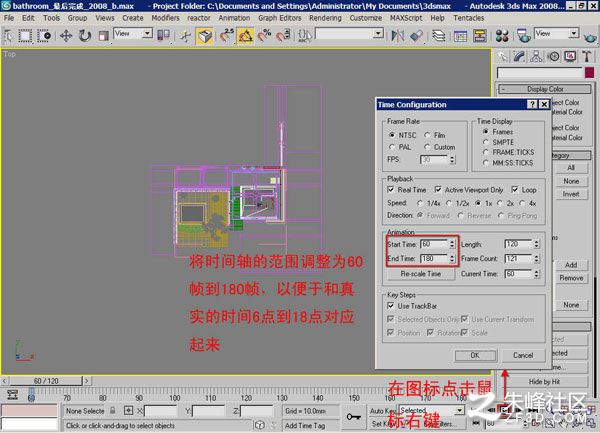This screenshot has height=434, width=600.
Task: Open the Modify command panel tab
Action: (519, 57)
